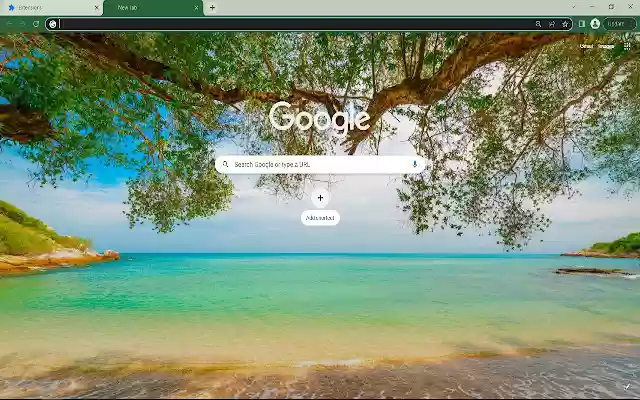Viewport: 640px width, 400px height.
Task: Open the side panel icon
Action: (x=582, y=24)
